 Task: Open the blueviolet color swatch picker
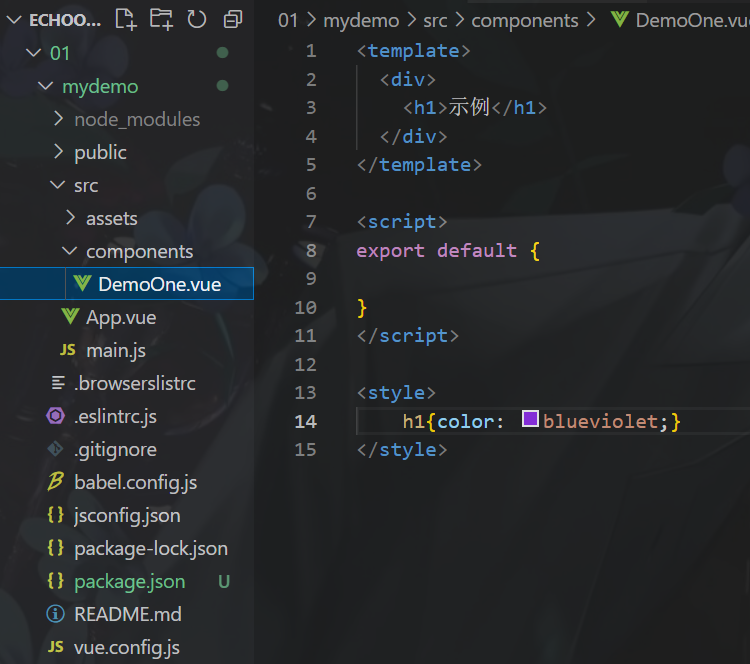(x=530, y=419)
